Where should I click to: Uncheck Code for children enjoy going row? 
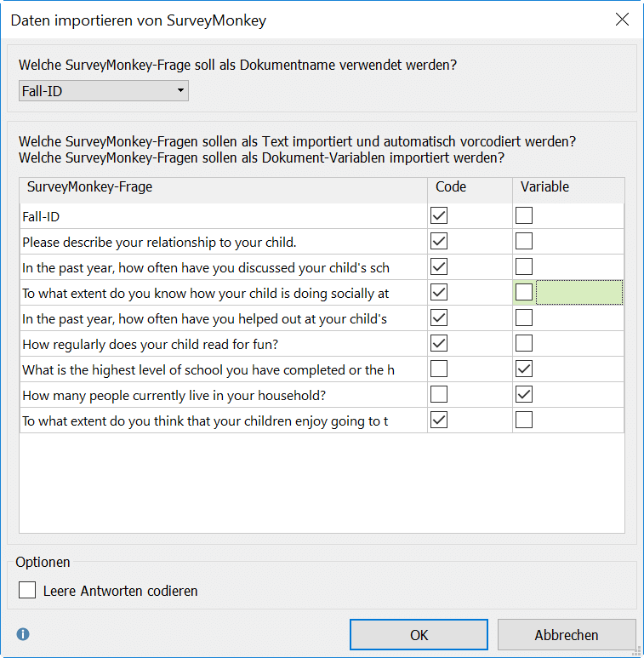coord(439,421)
